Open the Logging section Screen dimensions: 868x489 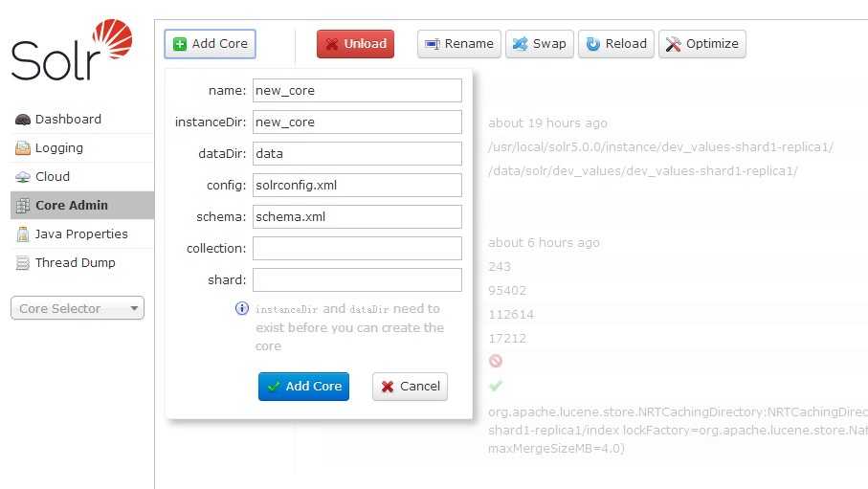[83, 148]
